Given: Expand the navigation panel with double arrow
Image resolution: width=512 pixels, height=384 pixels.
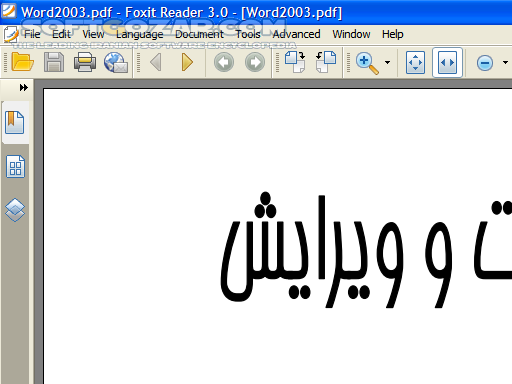Looking at the screenshot, I should click(24, 88).
